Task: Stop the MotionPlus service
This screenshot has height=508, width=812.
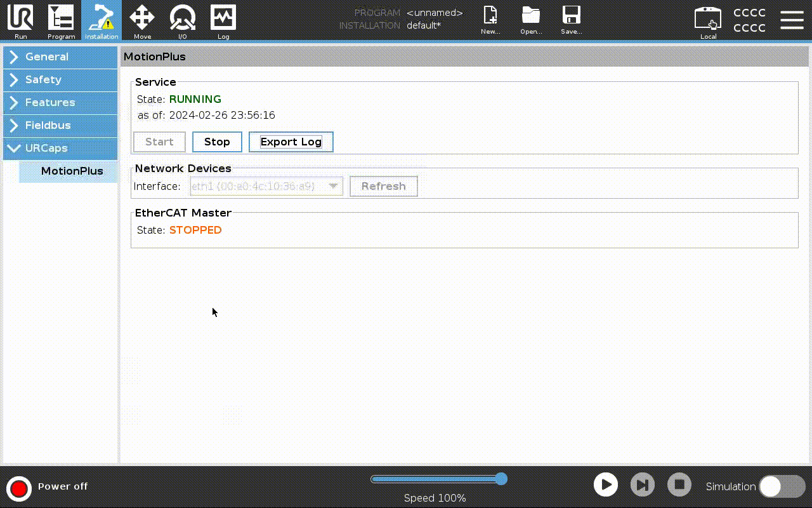Action: pyautogui.click(x=217, y=142)
